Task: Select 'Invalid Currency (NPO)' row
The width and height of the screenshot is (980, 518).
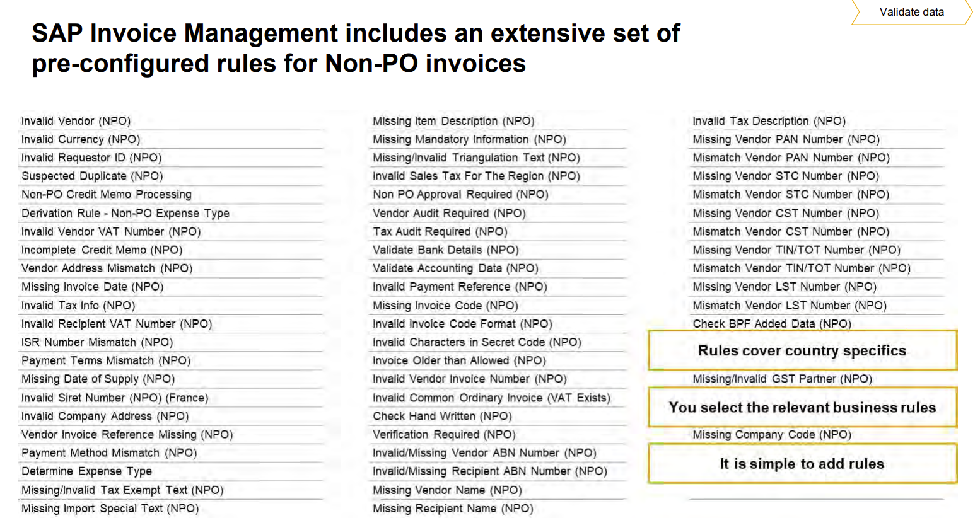Action: 81,139
